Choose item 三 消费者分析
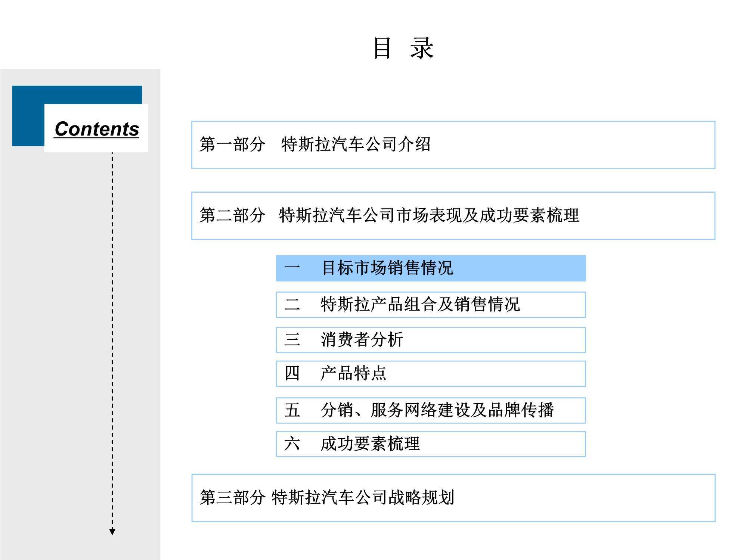The image size is (747, 560). click(x=431, y=340)
